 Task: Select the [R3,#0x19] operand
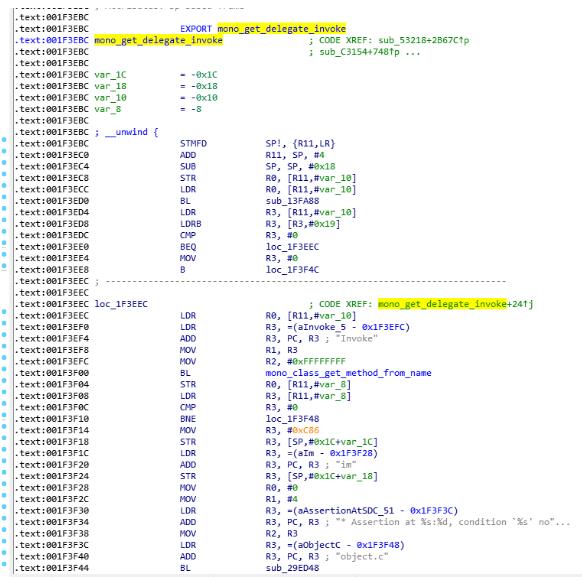coord(314,224)
